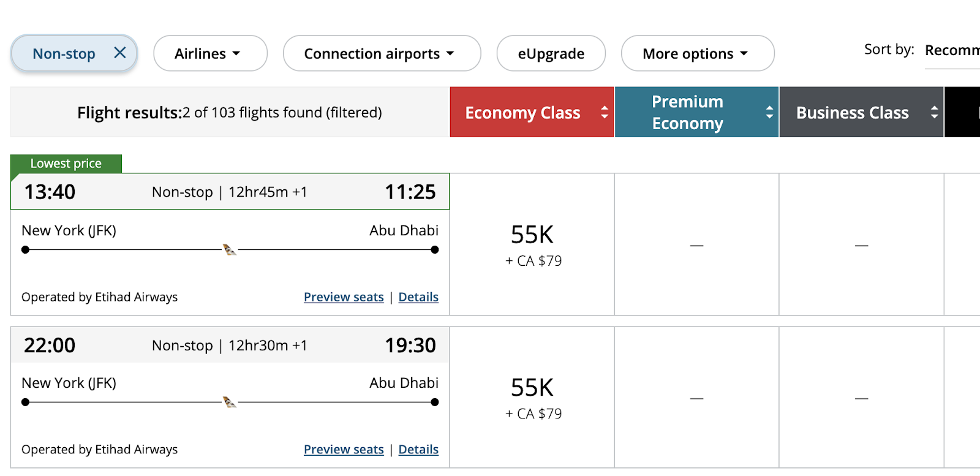The height and width of the screenshot is (476, 980).
Task: Expand the Connection airports dropdown
Action: coord(381,54)
